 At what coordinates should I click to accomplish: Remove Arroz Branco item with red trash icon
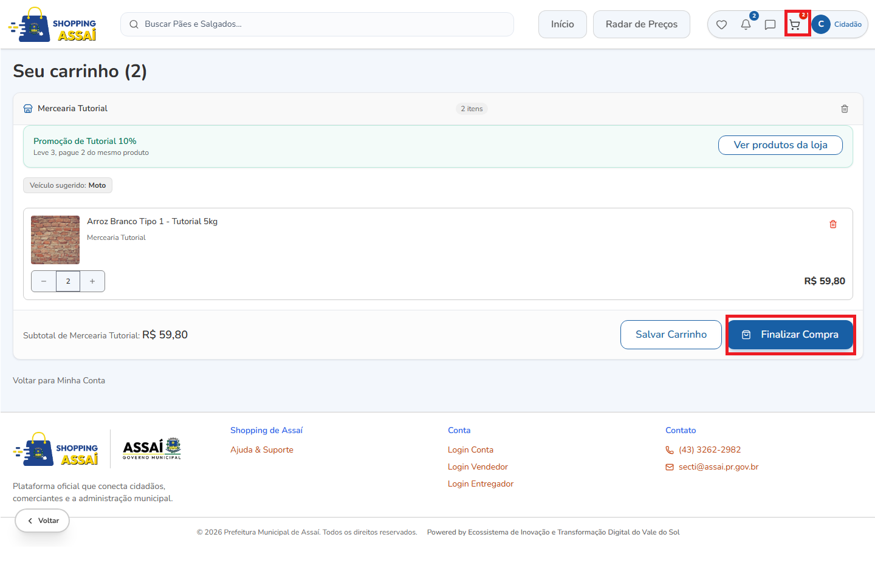click(x=833, y=224)
